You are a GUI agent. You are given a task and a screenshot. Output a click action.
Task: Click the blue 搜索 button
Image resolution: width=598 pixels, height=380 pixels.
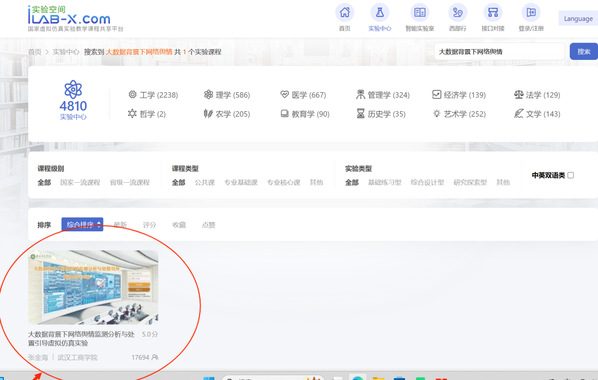tap(584, 52)
